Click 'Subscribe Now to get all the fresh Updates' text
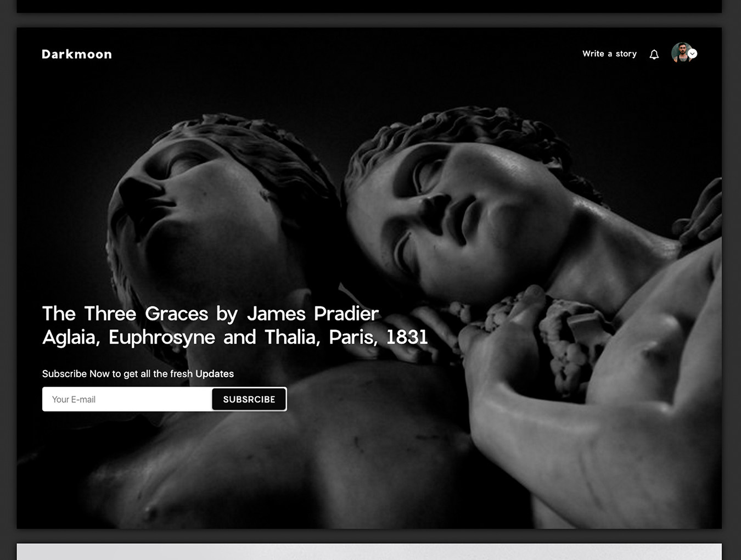This screenshot has width=741, height=560. pos(138,374)
